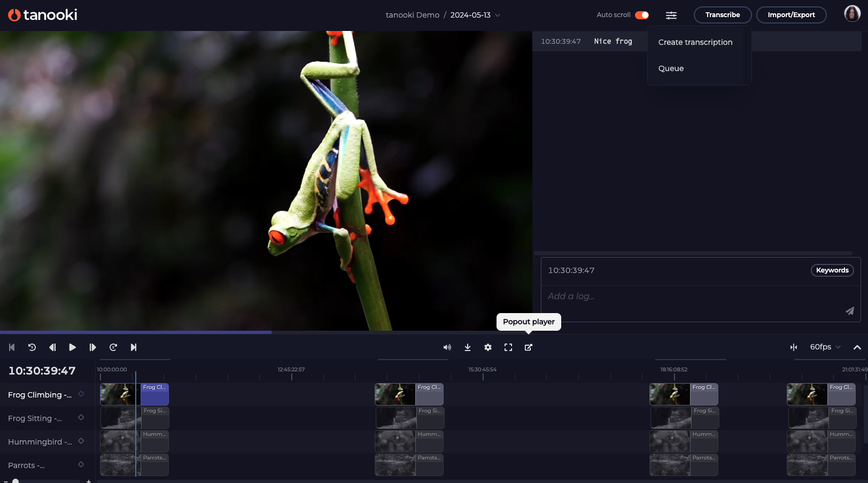Click the Popout player icon
Image resolution: width=868 pixels, height=483 pixels.
coord(528,347)
